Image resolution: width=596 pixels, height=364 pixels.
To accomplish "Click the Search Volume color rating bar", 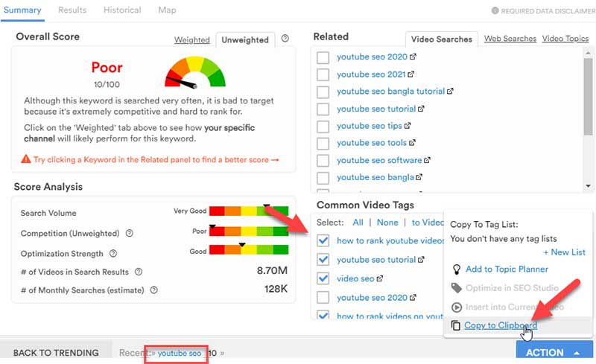I will point(249,211).
